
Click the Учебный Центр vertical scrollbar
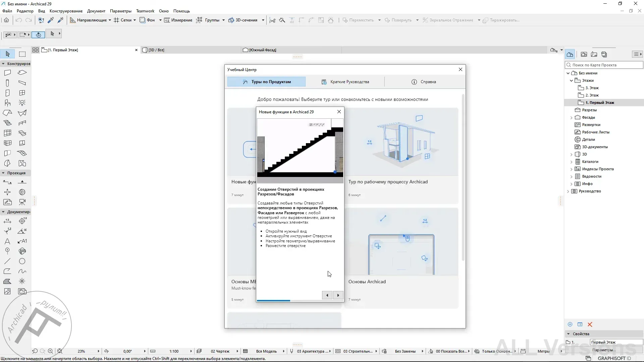pos(463,178)
